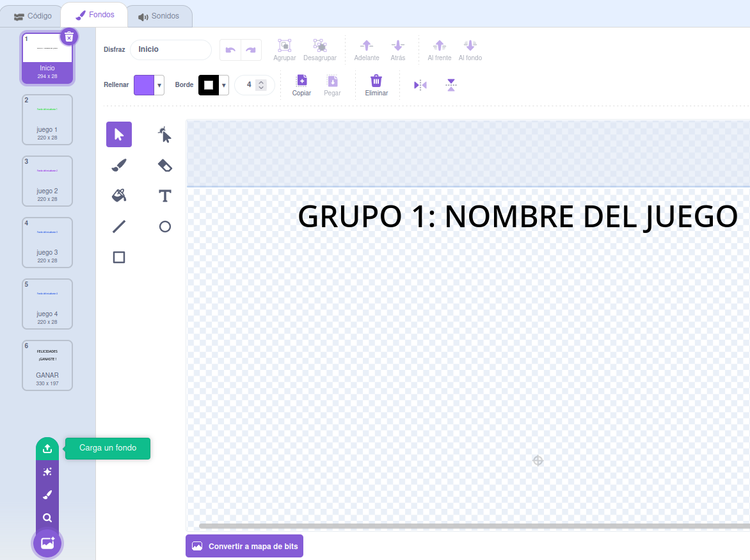Screen dimensions: 750x560
Task: Pick the Fill (paint bucket) tool
Action: pyautogui.click(x=118, y=196)
